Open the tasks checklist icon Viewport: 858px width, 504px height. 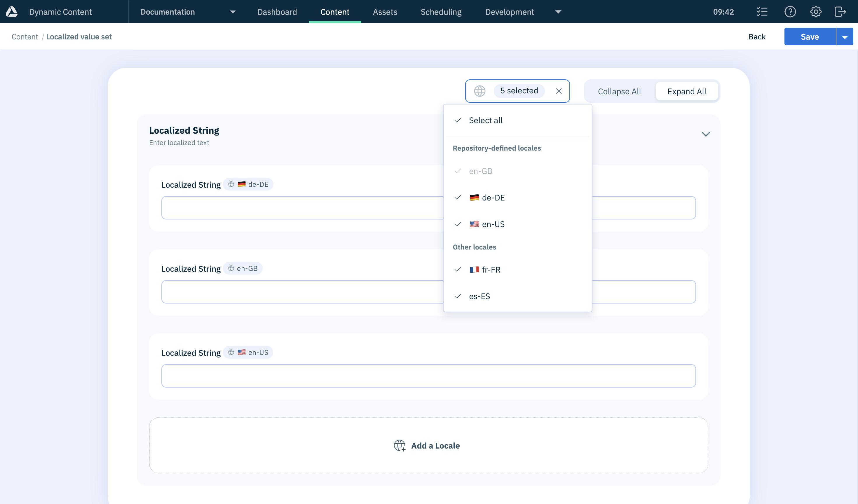pos(762,12)
